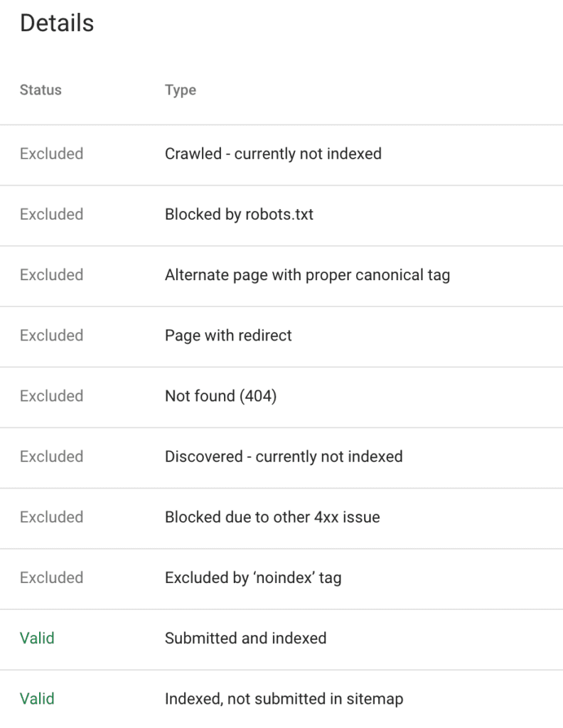563x728 pixels.
Task: Click Excluded status for 'Blocked due to other 4xx issue'
Action: click(51, 517)
